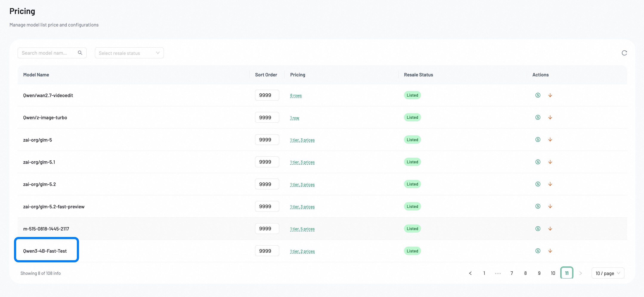The image size is (644, 297).
Task: Click the Sort Order column header
Action: click(x=266, y=74)
